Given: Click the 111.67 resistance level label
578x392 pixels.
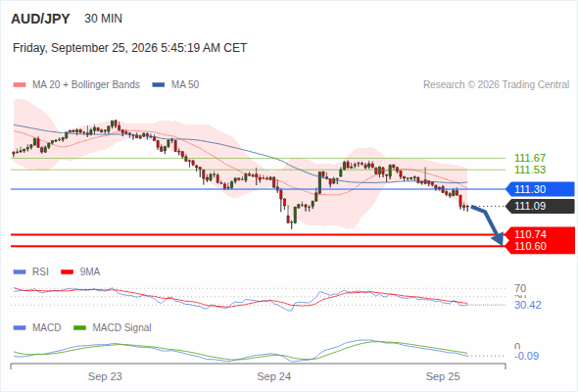Looking at the screenshot, I should click(530, 158).
